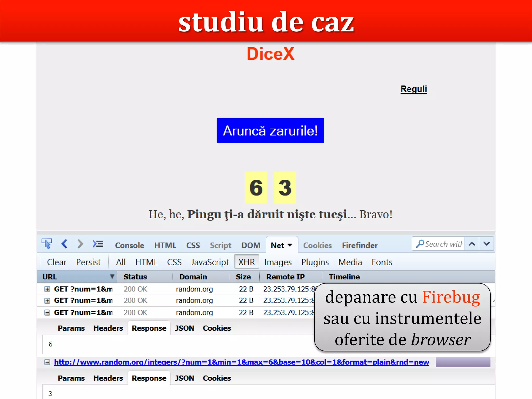Open the random.org integers URL link
Image resolution: width=532 pixels, height=399 pixels.
tap(242, 362)
